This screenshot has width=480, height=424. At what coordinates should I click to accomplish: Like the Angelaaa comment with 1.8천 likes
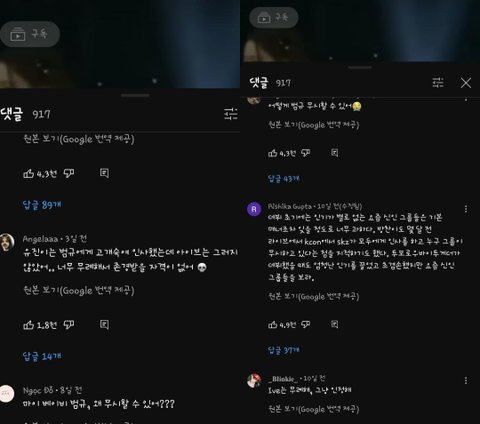(x=29, y=325)
